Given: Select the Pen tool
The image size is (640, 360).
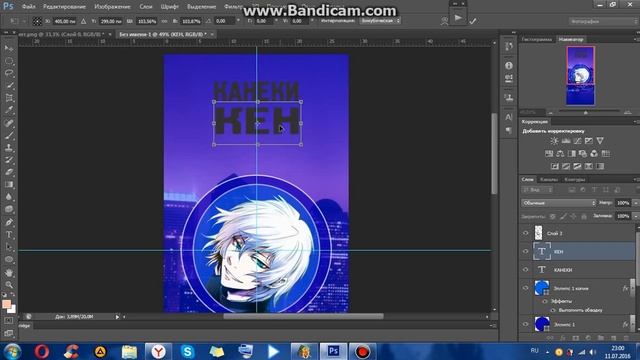Looking at the screenshot, I should click(x=9, y=222).
